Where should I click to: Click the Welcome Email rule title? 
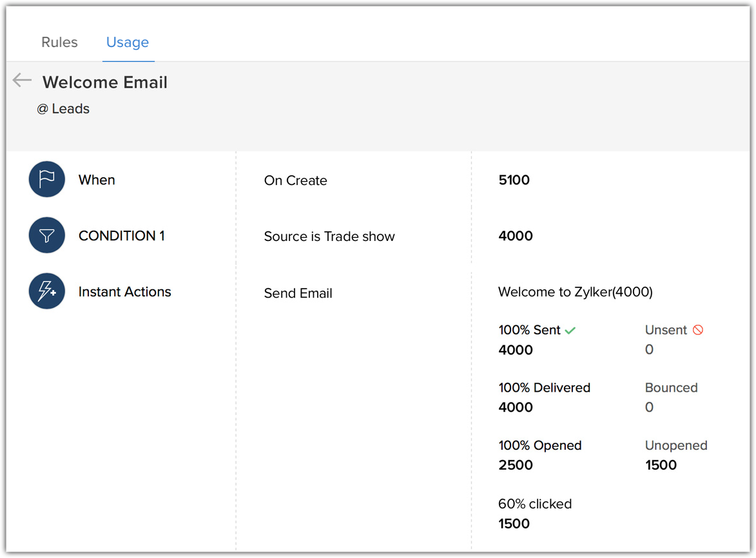(105, 82)
